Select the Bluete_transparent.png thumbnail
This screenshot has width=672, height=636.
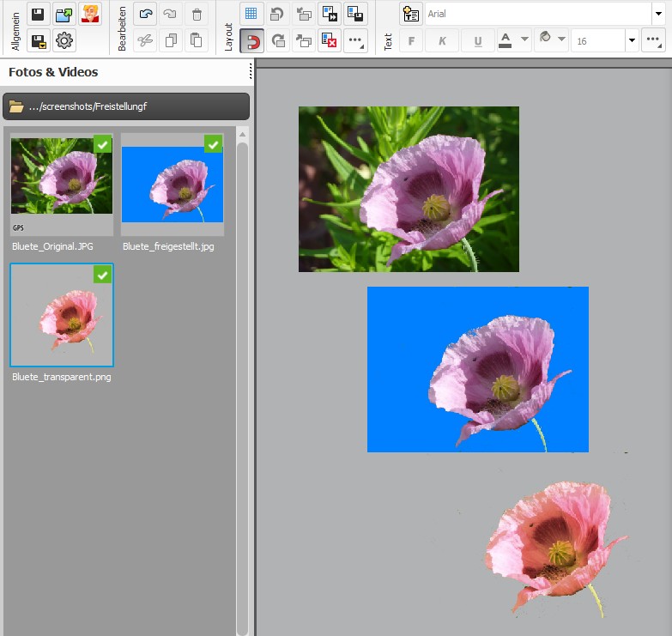point(62,315)
